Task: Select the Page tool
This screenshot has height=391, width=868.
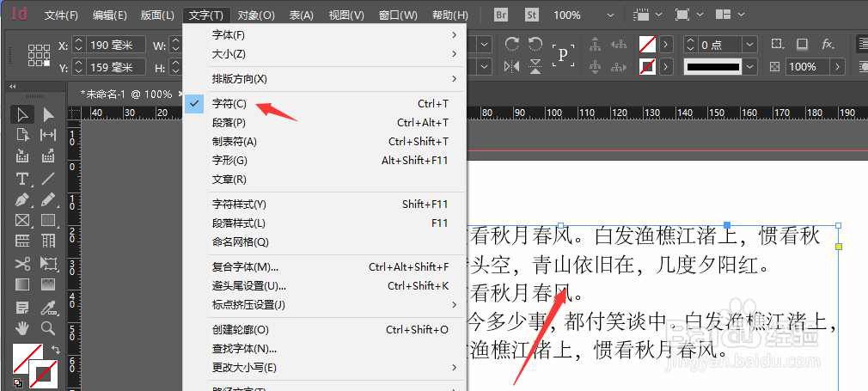Action: pyautogui.click(x=22, y=135)
